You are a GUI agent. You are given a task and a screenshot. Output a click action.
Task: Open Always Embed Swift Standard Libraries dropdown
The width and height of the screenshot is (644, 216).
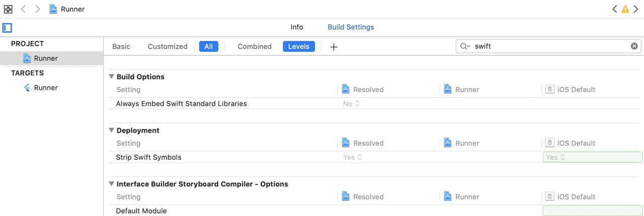(352, 103)
